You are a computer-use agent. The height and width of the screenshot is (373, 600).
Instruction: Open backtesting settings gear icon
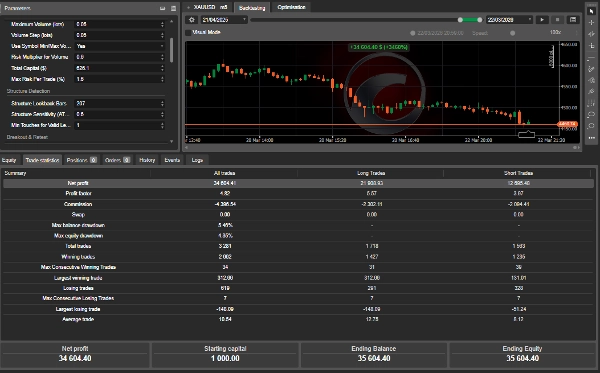192,20
